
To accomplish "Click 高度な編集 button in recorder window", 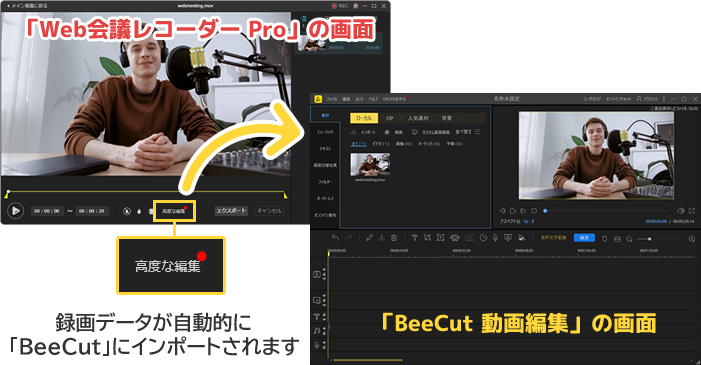I will pyautogui.click(x=174, y=211).
